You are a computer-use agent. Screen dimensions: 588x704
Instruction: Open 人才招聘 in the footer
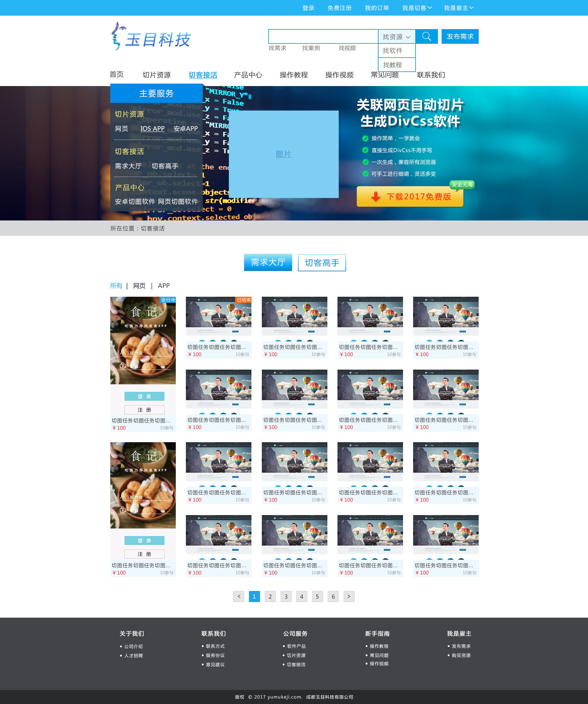coord(134,655)
